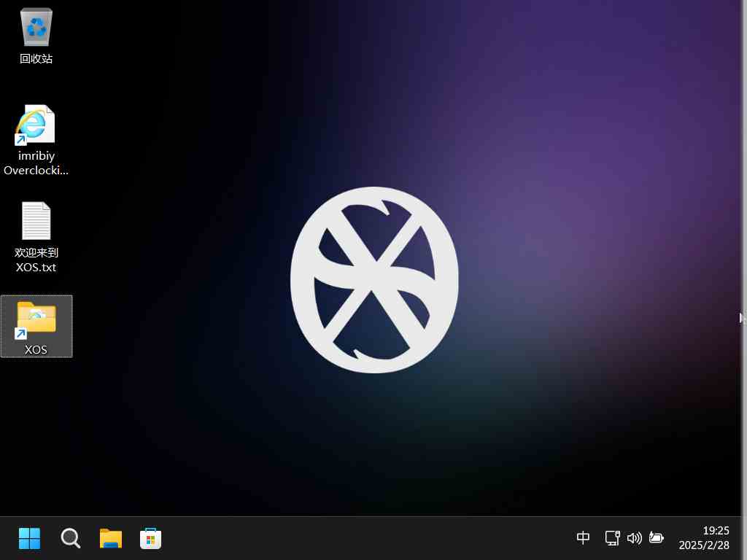Switch the 中 input method indicator
Viewport: 747px width, 560px height.
click(583, 538)
